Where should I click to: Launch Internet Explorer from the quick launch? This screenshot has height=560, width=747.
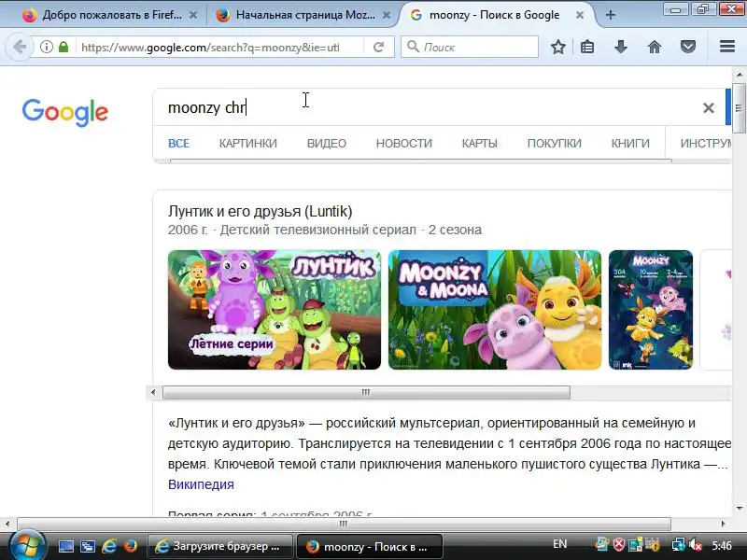[109, 546]
